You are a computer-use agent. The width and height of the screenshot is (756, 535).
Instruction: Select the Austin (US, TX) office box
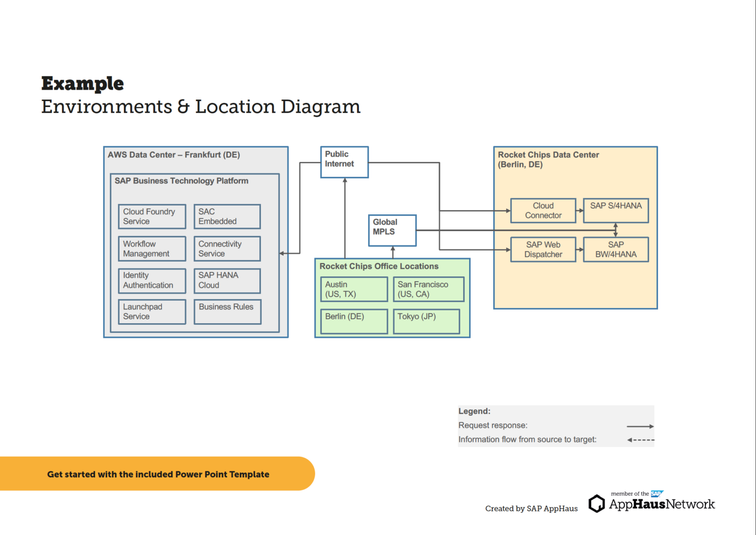click(353, 289)
